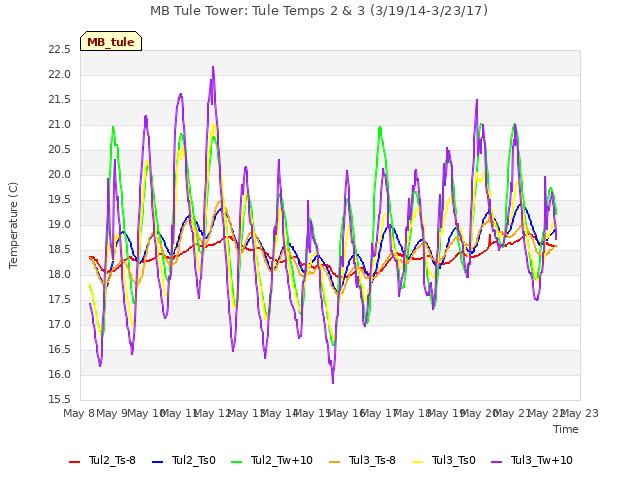This screenshot has height=480, width=640.
Task: Click the yellow Tul3_Ts0 legend swatch
Action: 418,462
